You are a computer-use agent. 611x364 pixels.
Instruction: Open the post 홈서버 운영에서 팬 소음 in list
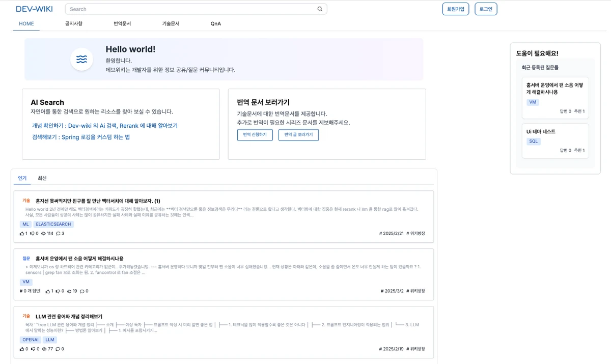click(79, 259)
